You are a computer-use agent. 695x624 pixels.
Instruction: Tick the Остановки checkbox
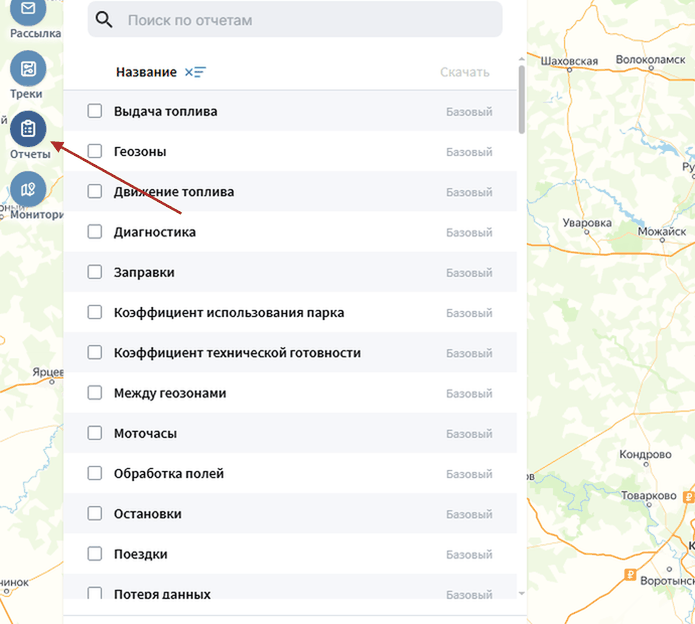click(x=94, y=513)
